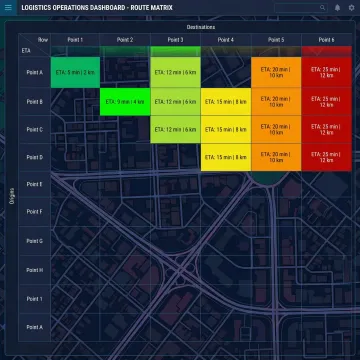The image size is (360, 360).
Task: Select the Point C origin row header
Action: click(x=35, y=130)
